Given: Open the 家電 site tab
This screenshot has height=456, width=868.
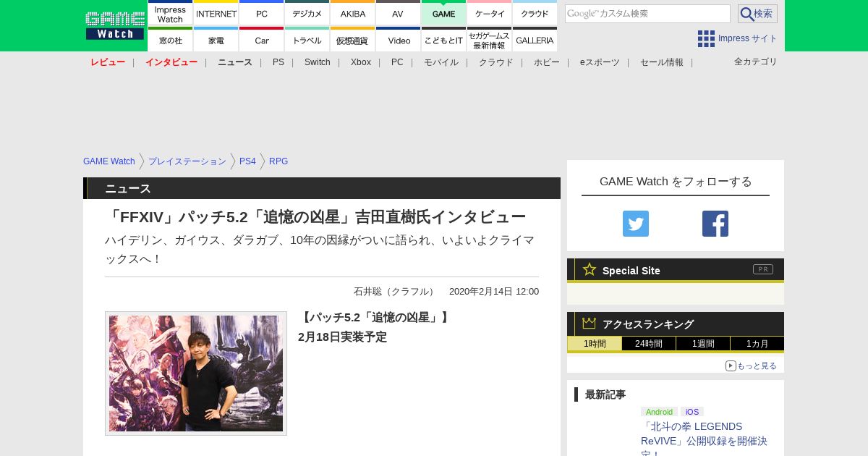Looking at the screenshot, I should pos(216,39).
